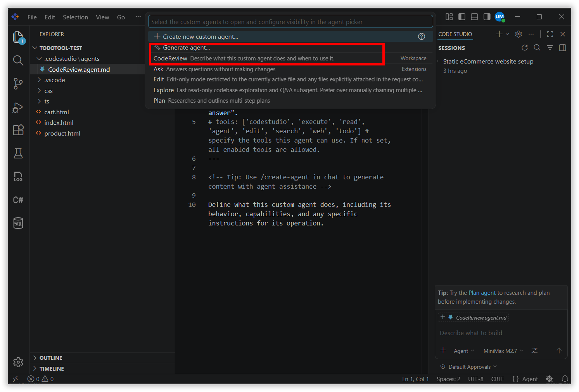Click the help icon in agent picker
Screen dimensions: 579x392
[x=422, y=36]
